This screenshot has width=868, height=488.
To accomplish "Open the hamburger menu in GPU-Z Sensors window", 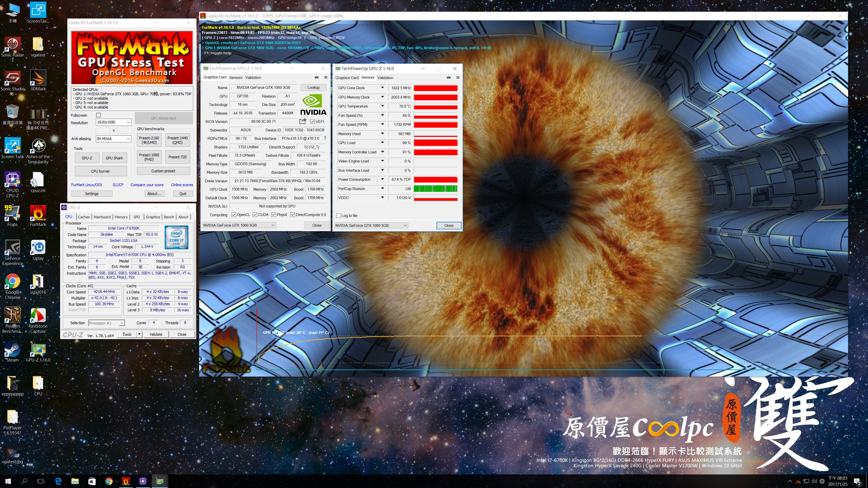I will click(458, 77).
